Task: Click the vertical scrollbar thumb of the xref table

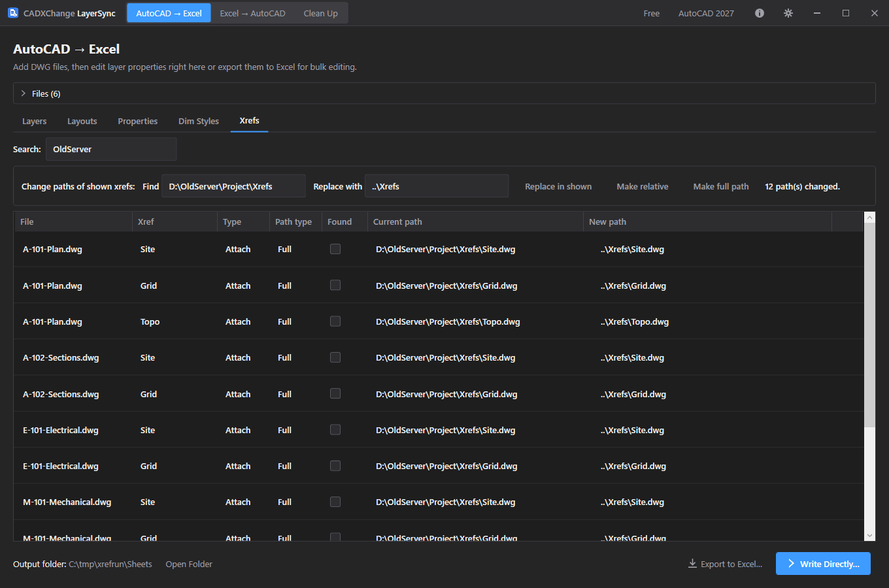Action: click(869, 325)
